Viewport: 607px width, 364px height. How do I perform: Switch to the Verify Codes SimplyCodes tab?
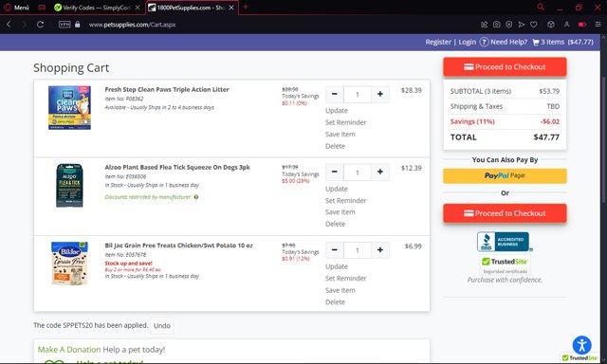tap(97, 8)
